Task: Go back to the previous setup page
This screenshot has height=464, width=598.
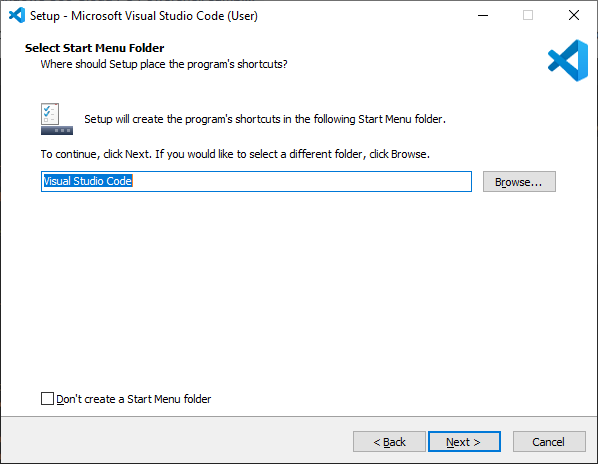Action: click(389, 442)
